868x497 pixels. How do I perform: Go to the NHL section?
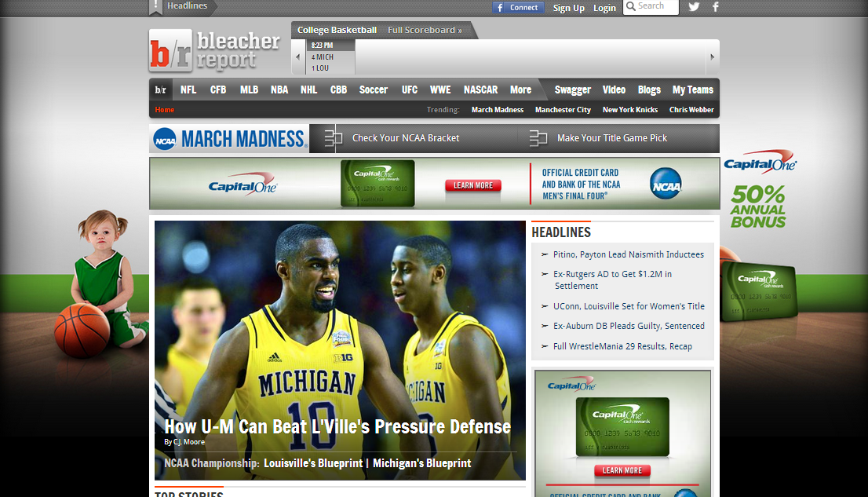309,90
